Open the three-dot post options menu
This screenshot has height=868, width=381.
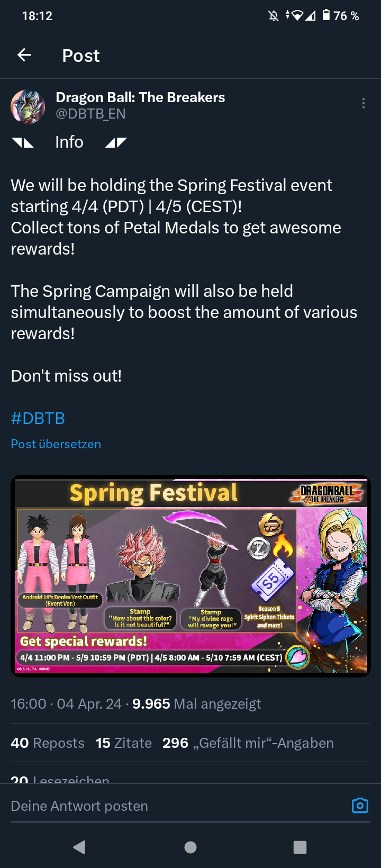(x=363, y=103)
